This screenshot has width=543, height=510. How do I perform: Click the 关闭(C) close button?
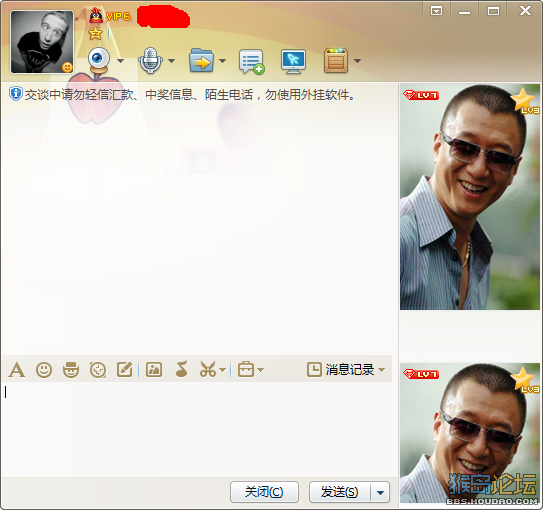(x=264, y=492)
